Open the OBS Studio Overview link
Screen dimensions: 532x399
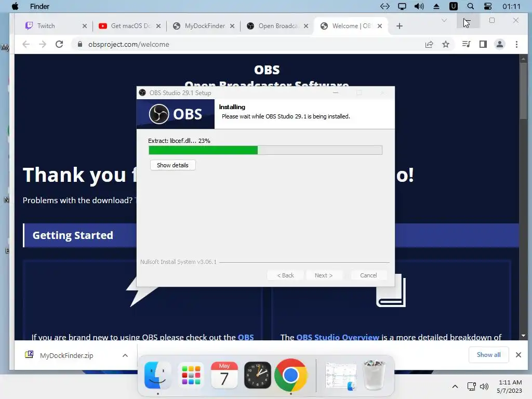tap(338, 337)
